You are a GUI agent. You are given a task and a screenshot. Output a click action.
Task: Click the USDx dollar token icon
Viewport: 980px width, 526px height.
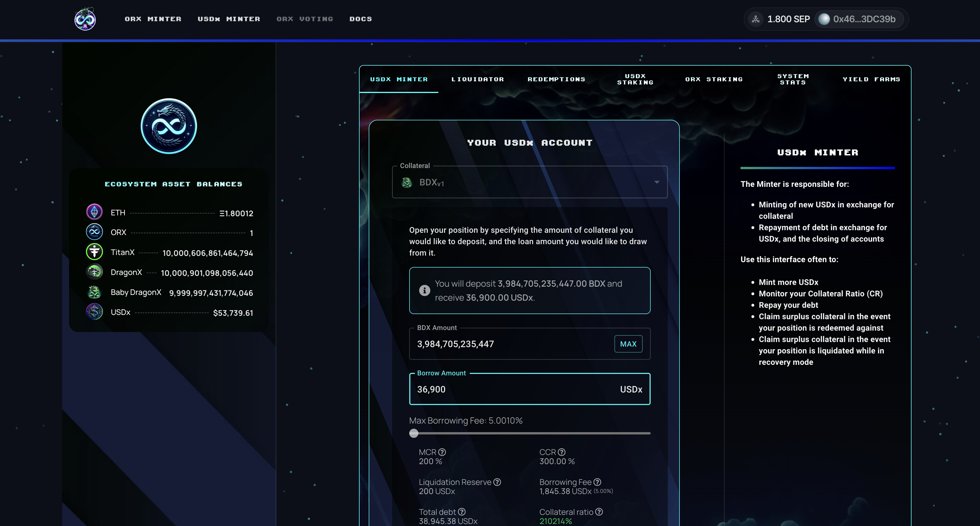coord(94,312)
